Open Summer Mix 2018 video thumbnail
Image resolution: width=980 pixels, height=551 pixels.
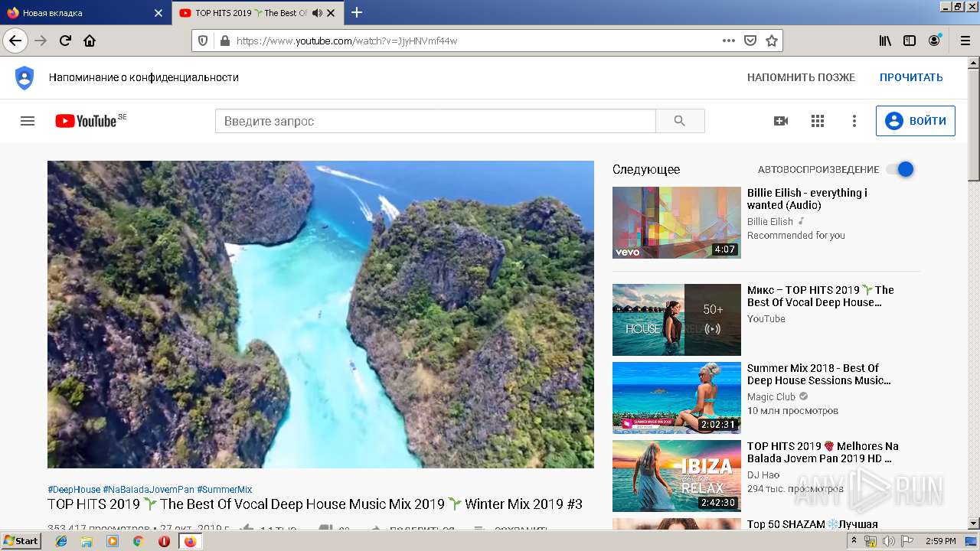click(677, 398)
